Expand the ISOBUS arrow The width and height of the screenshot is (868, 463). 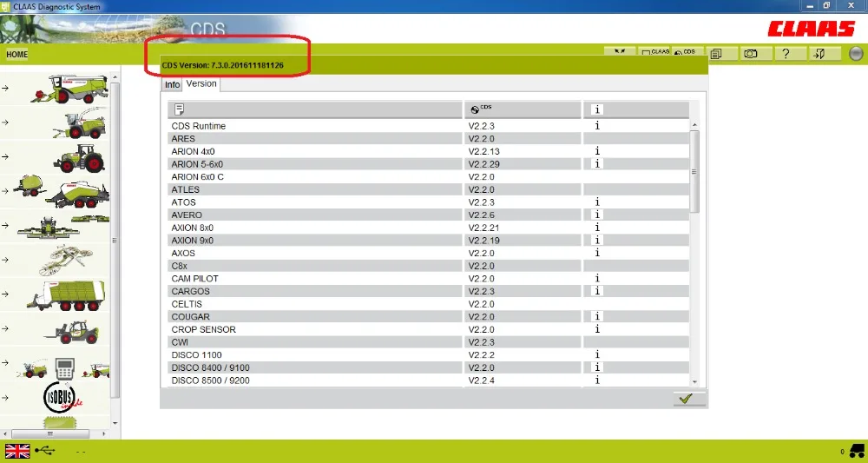[5, 398]
